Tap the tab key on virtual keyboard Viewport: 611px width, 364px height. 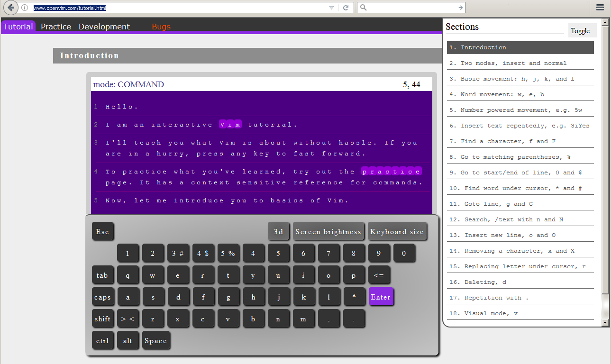102,275
